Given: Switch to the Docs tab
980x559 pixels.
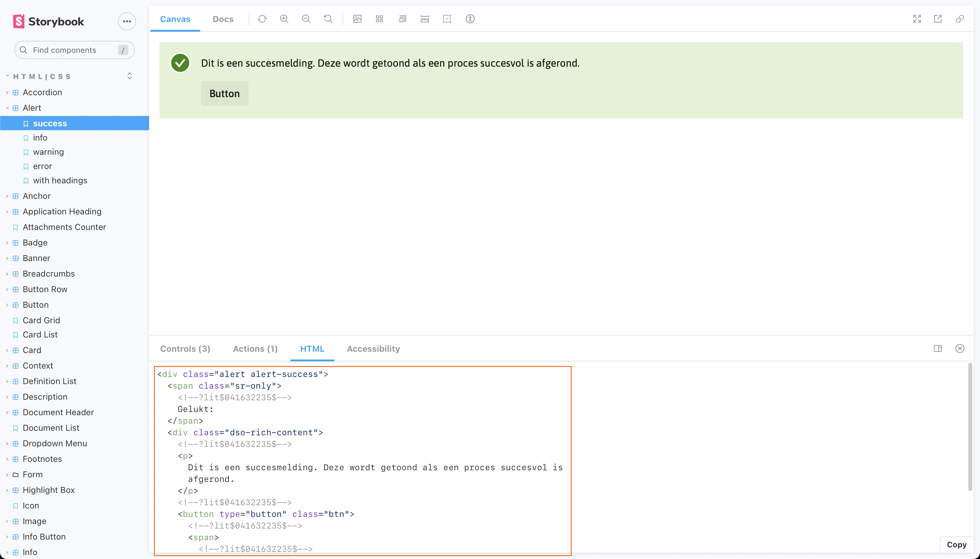Looking at the screenshot, I should coord(223,19).
